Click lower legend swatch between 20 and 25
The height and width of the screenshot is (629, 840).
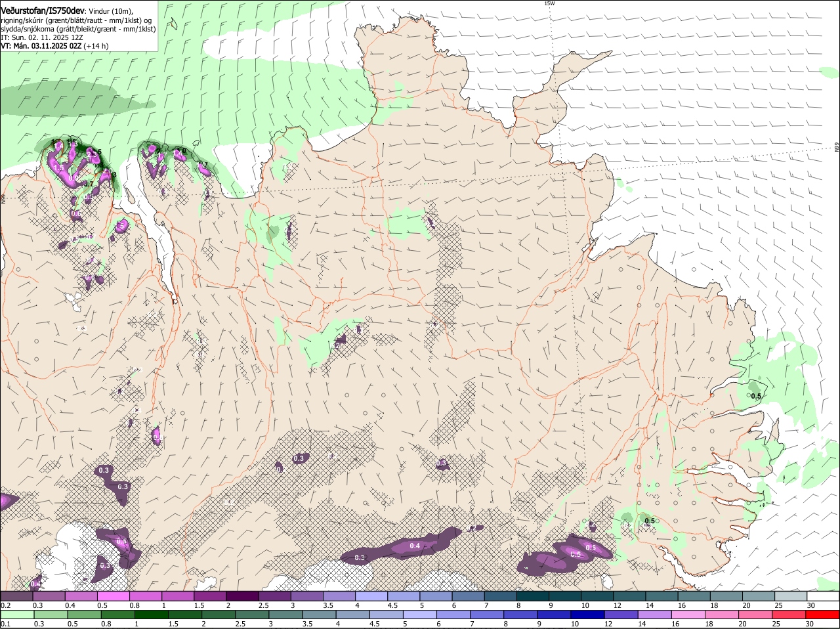click(756, 615)
